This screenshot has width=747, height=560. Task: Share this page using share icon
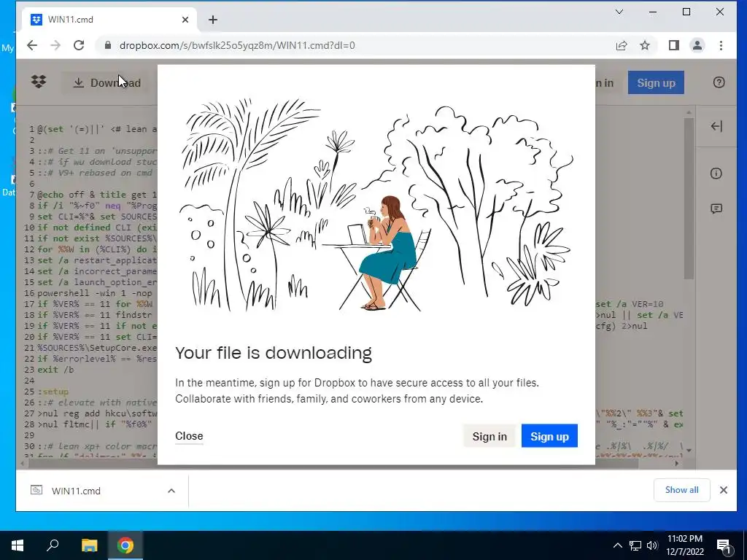pyautogui.click(x=622, y=45)
